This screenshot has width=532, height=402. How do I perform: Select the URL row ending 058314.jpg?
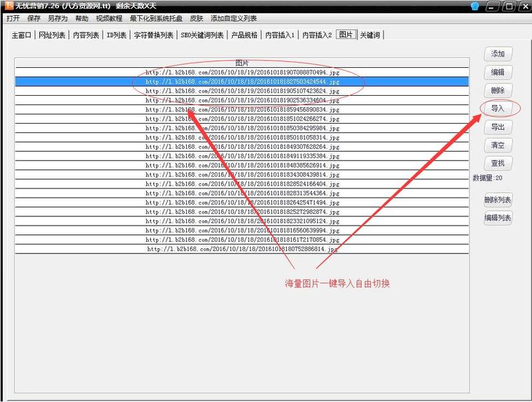click(242, 138)
